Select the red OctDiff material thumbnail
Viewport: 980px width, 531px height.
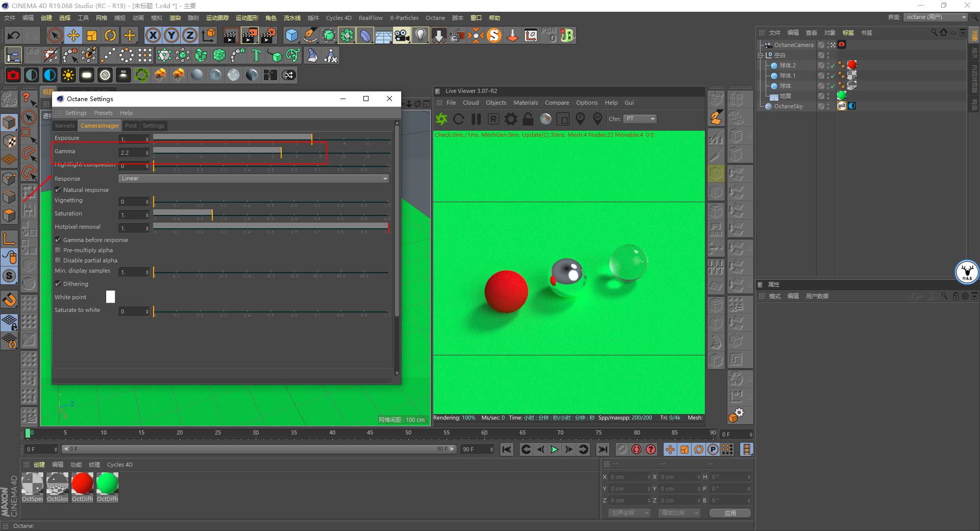[82, 484]
